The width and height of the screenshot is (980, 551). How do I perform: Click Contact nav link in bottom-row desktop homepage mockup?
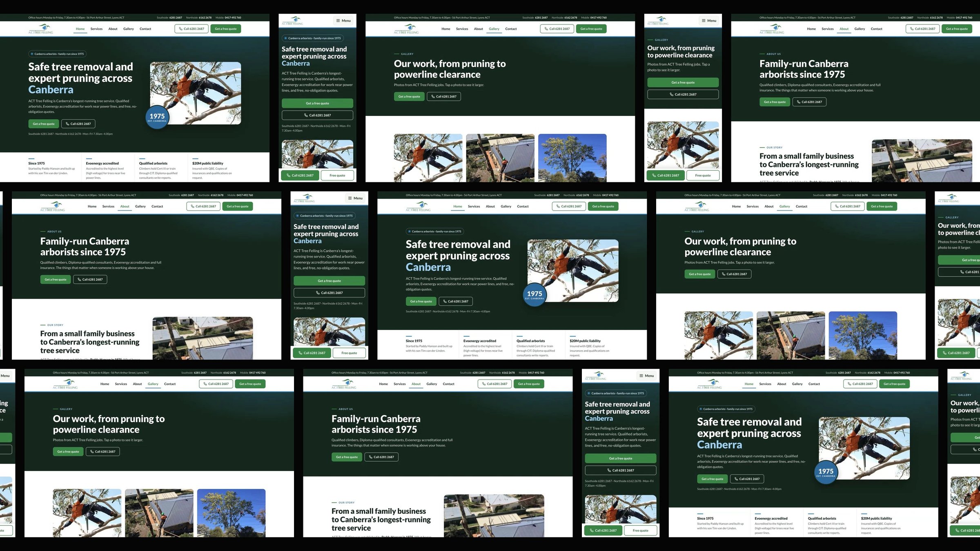click(x=814, y=384)
